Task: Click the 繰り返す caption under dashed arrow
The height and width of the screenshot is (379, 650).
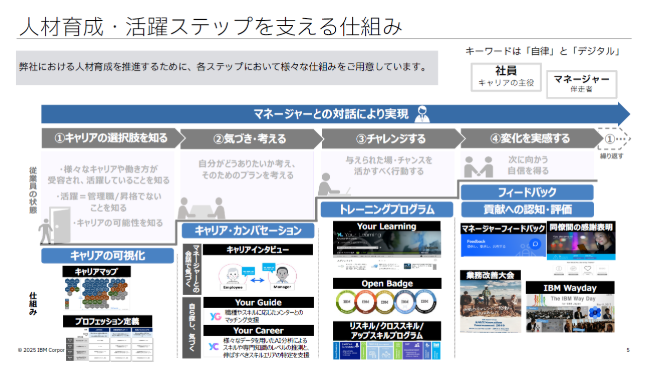Action: pos(612,156)
